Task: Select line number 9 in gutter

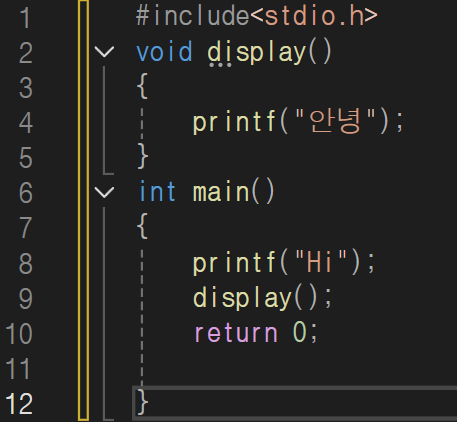Action: 26,298
